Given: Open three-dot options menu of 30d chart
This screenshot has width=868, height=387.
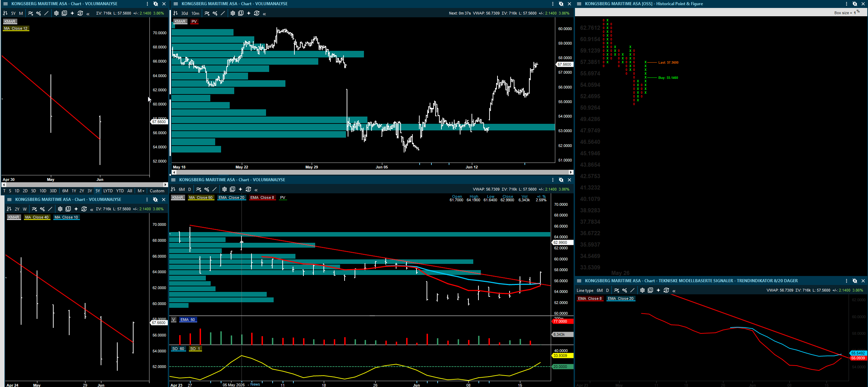Looking at the screenshot, I should 553,4.
